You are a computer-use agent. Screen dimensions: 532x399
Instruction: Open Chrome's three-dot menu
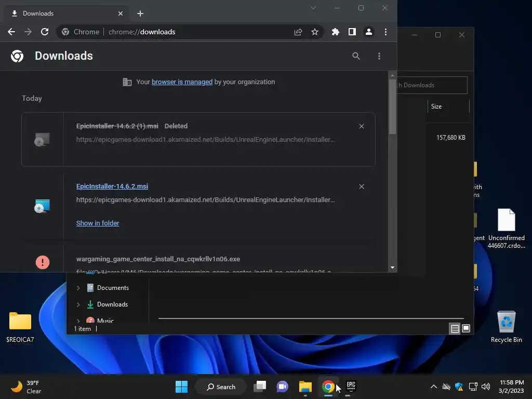click(x=386, y=32)
